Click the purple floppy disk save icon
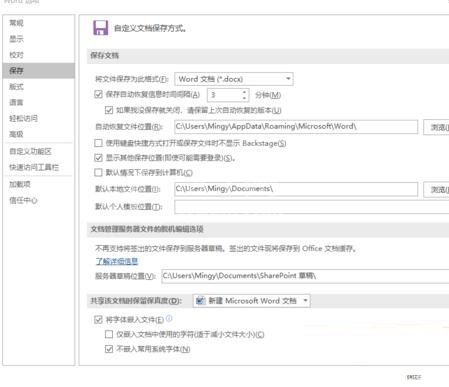Viewport: 449px width, 387px height. pos(101,28)
